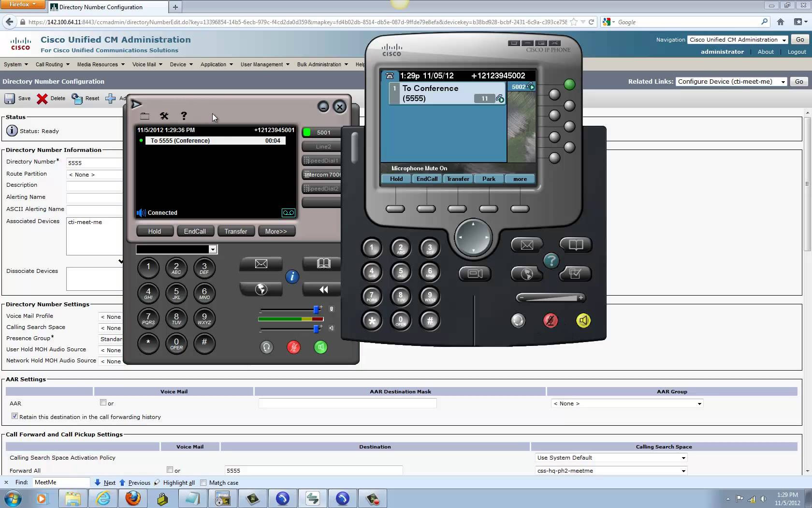
Task: Toggle the AAR Voice Mail checkbox
Action: 103,403
